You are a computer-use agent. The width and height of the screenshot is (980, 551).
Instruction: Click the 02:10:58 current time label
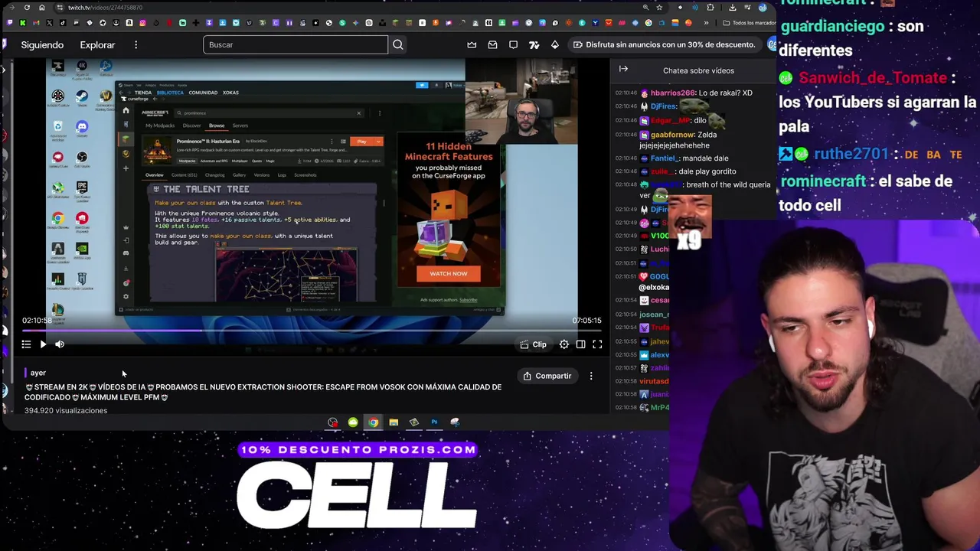37,321
